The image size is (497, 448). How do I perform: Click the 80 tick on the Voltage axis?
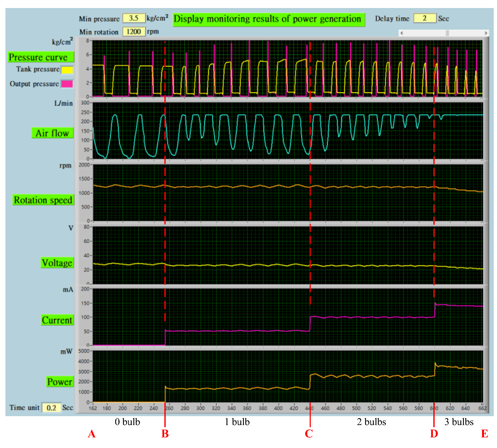(87, 227)
